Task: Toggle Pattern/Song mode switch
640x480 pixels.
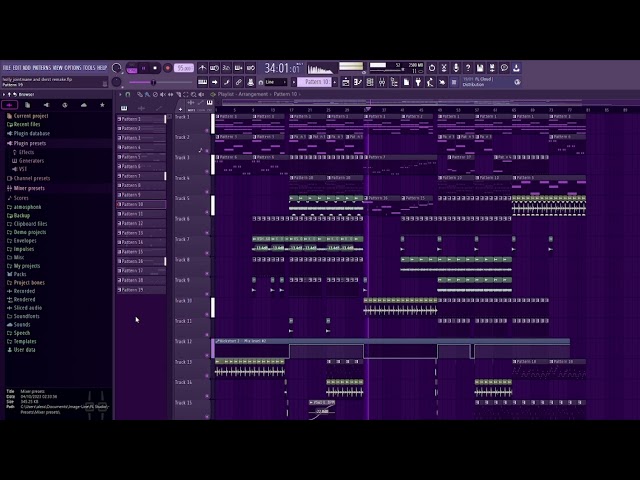Action: (131, 68)
